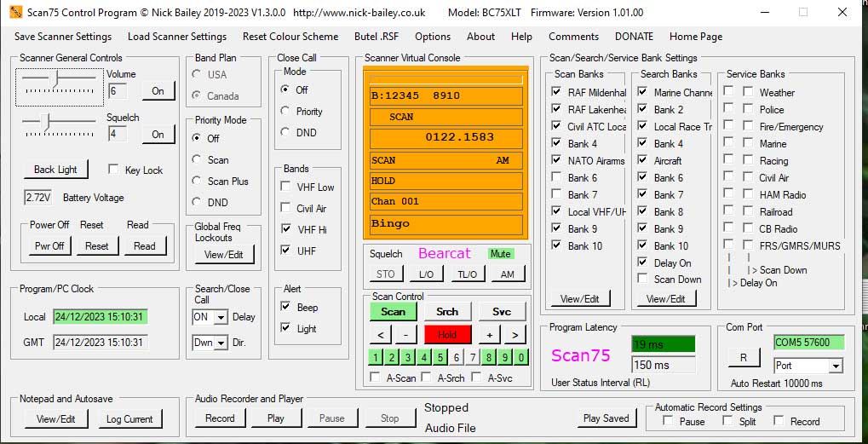The width and height of the screenshot is (868, 444).
Task: Open Global Freq Lockouts View/Edit
Action: (x=224, y=255)
